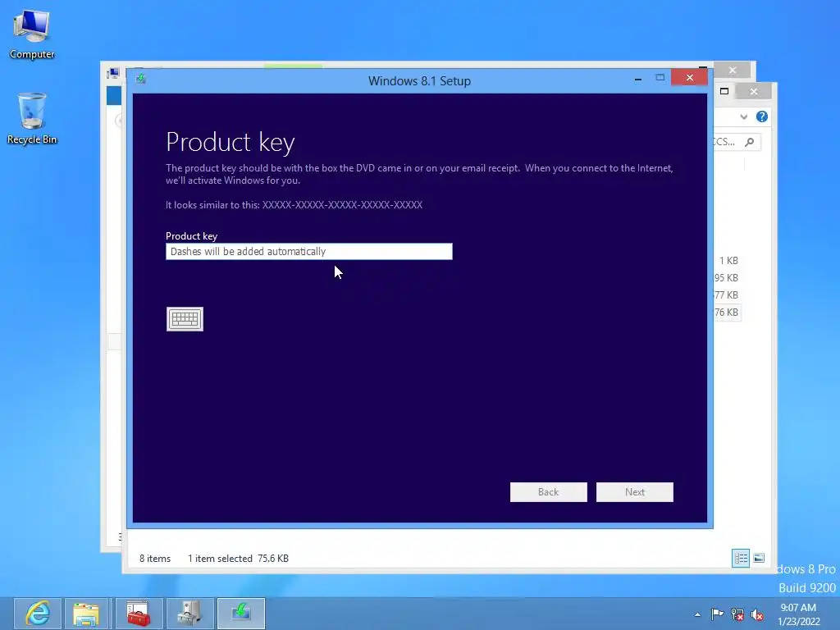Launch Internet Explorer from the taskbar
The image size is (840, 630).
[38, 613]
